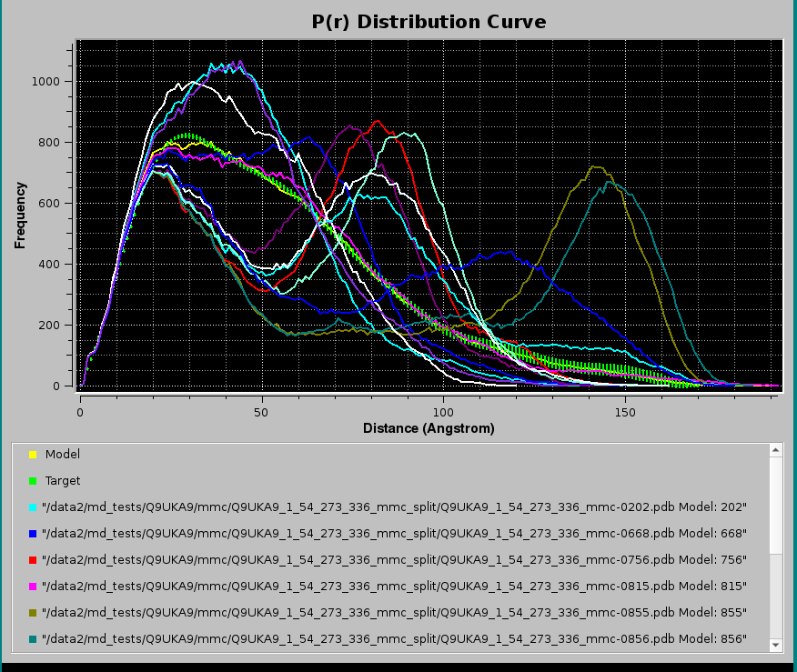Select the mmc-0668.pdb Model: 668 entry

pyautogui.click(x=396, y=534)
